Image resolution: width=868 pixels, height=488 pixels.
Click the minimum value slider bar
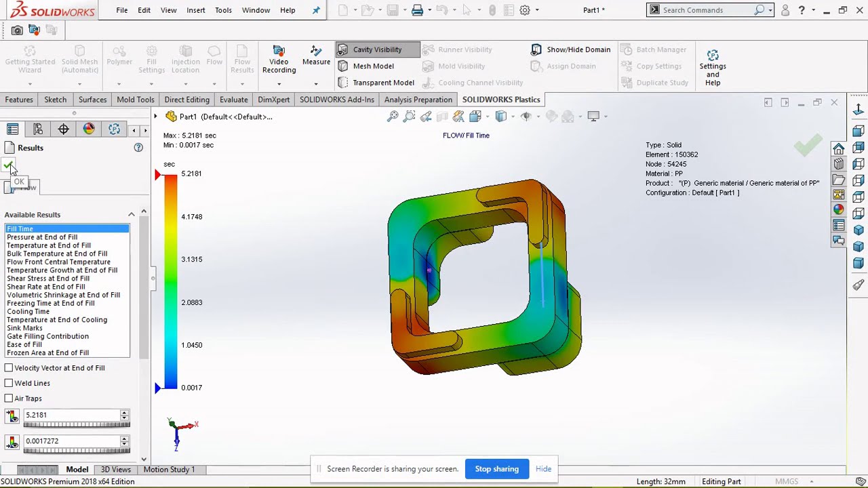pyautogui.click(x=77, y=451)
